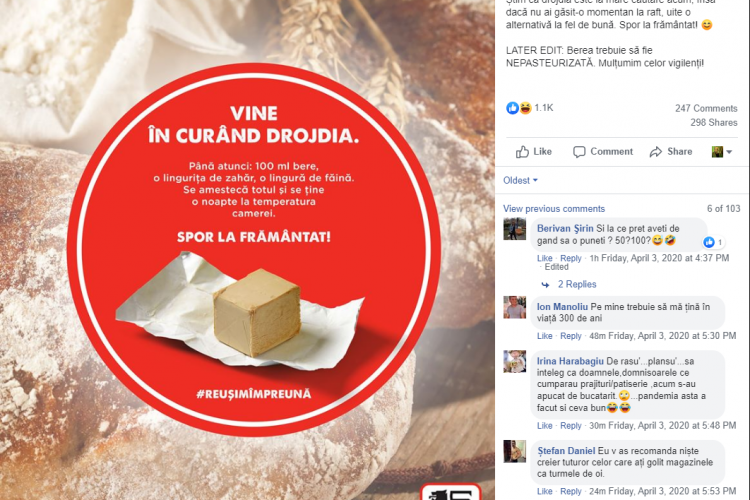Image resolution: width=750 pixels, height=500 pixels.
Task: Open the 298 Shares link
Action: [x=714, y=122]
